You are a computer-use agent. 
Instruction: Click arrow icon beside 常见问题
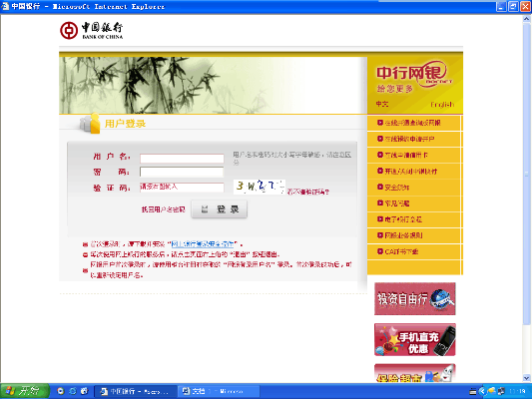[x=380, y=203]
